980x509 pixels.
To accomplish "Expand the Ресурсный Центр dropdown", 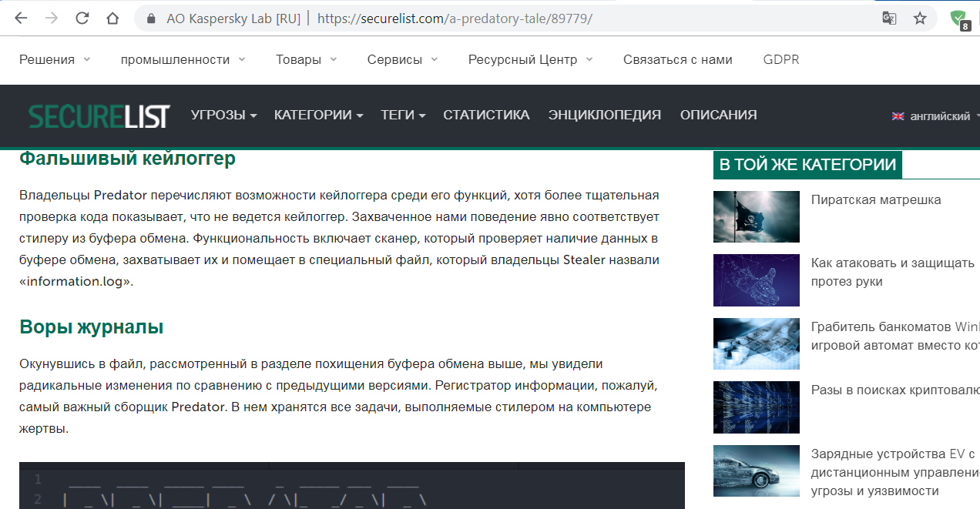I will coord(531,59).
